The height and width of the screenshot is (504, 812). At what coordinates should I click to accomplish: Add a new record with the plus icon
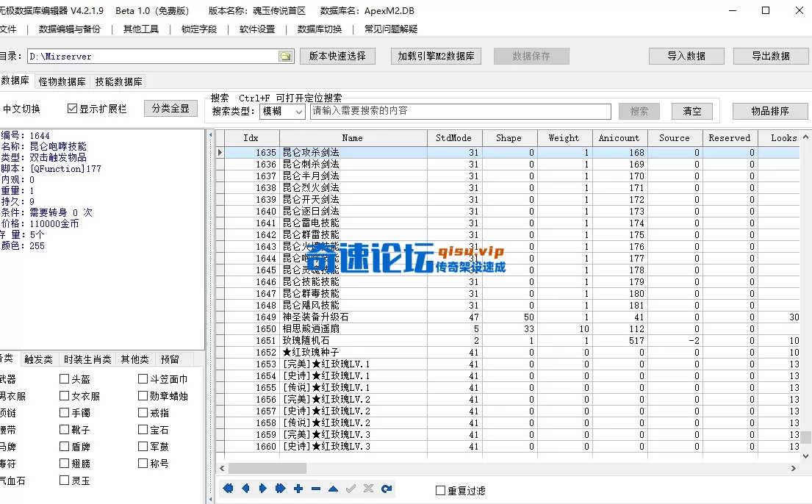[298, 488]
